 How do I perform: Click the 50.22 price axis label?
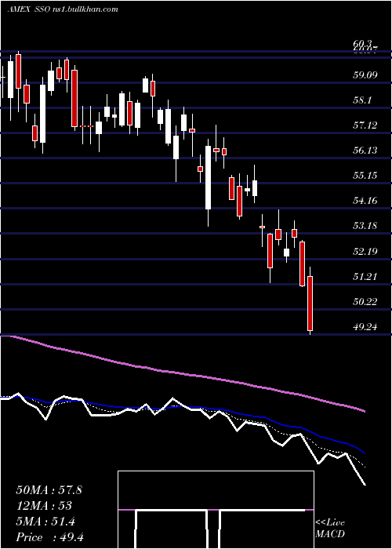coord(365,301)
